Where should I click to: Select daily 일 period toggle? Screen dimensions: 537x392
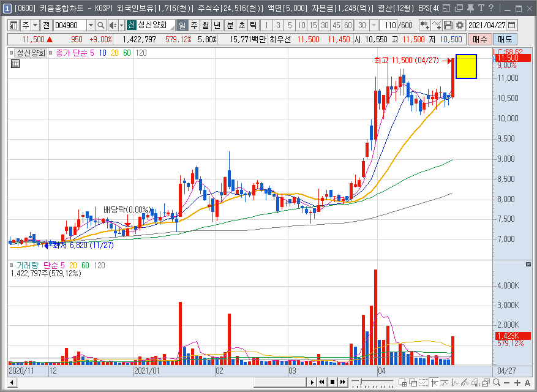click(x=182, y=25)
